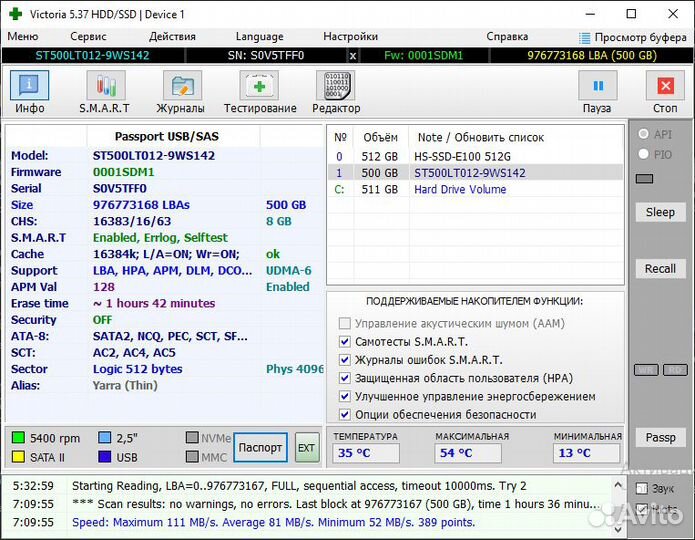Click Fw: 0001SDM1 in black bar
The image size is (695, 540).
coord(423,56)
